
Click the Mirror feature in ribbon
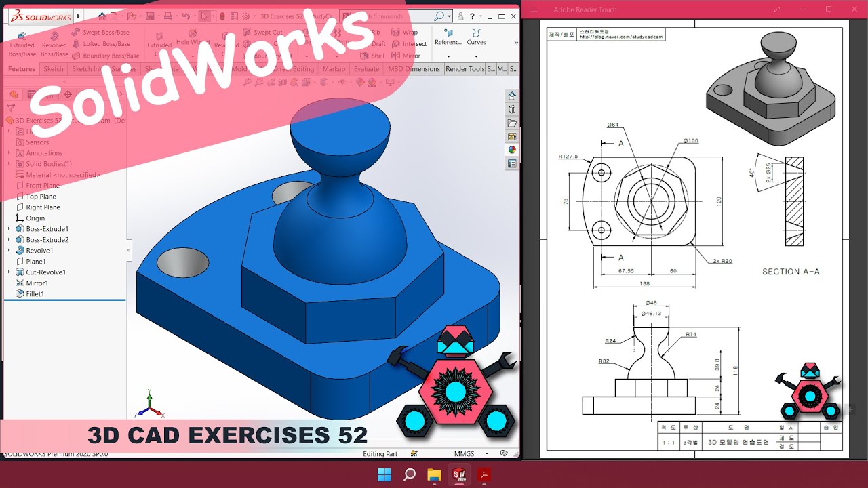point(406,56)
